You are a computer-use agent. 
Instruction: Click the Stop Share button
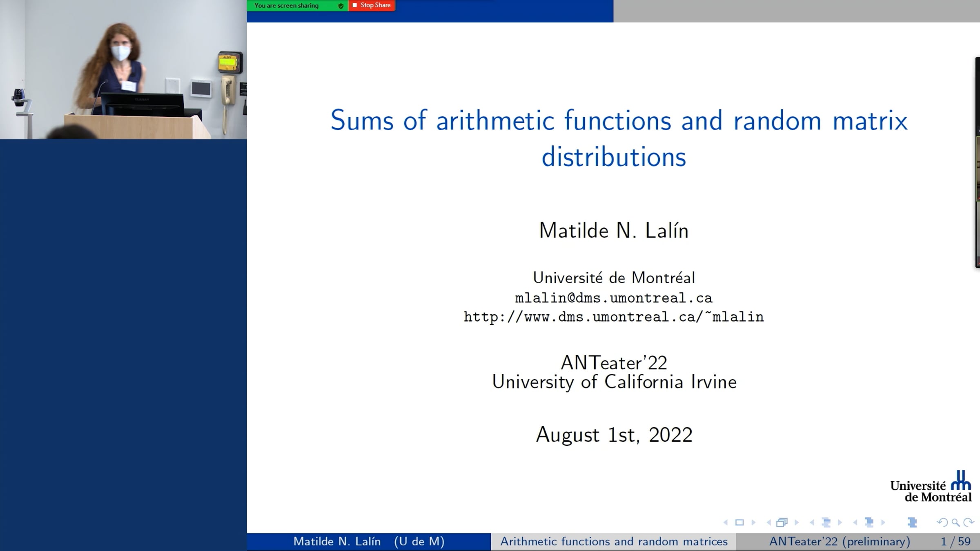coord(372,5)
